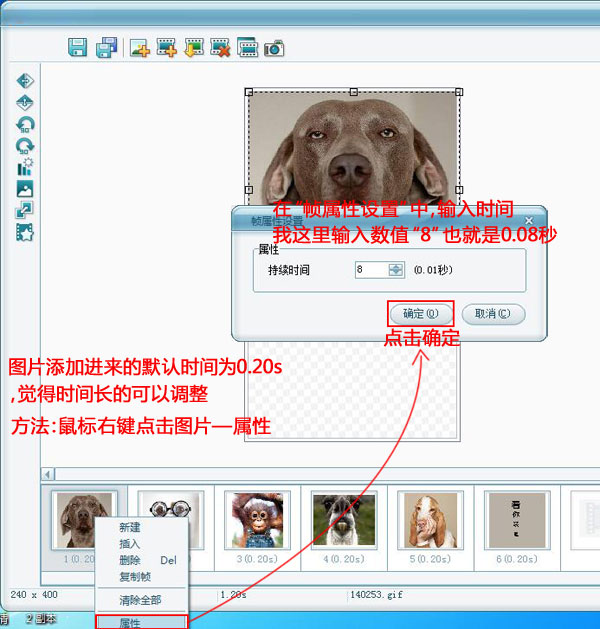Rotate counterclockwise 90 degrees
This screenshot has width=600, height=629.
point(25,124)
